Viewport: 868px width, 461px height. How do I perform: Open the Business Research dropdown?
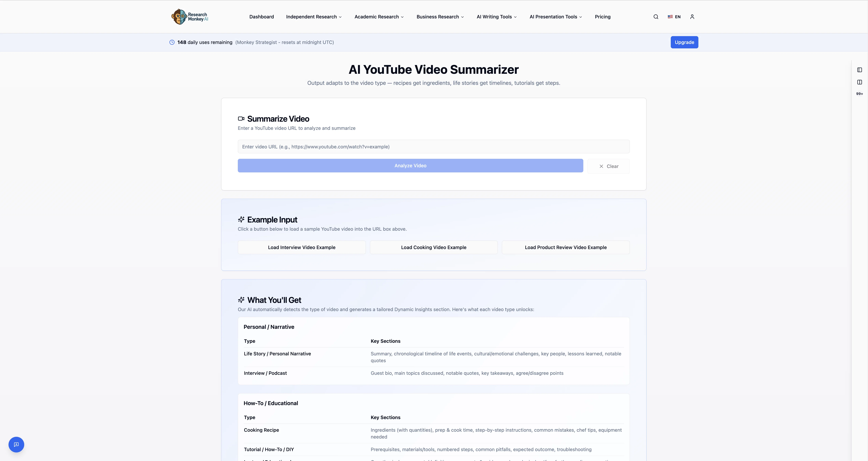440,17
